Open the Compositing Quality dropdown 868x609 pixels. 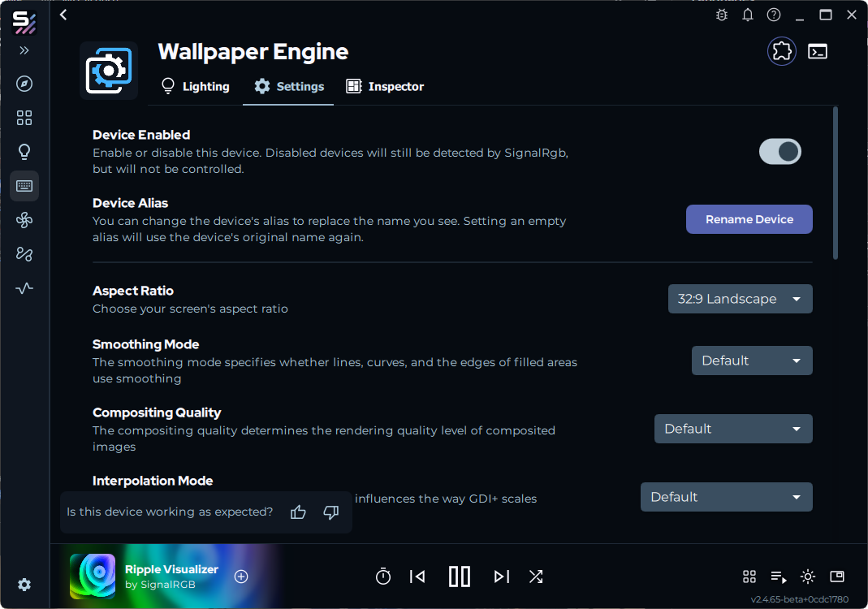[733, 429]
